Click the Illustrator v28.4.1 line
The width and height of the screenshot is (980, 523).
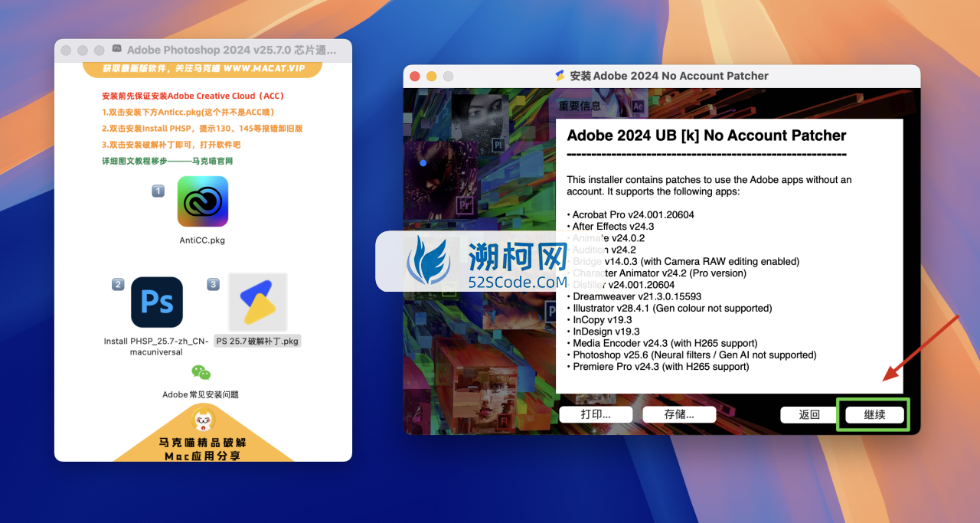coord(669,308)
